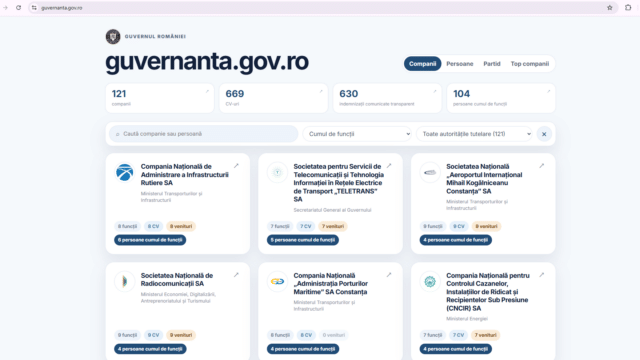
Task: Switch to the Top companii tab
Action: pyautogui.click(x=530, y=64)
